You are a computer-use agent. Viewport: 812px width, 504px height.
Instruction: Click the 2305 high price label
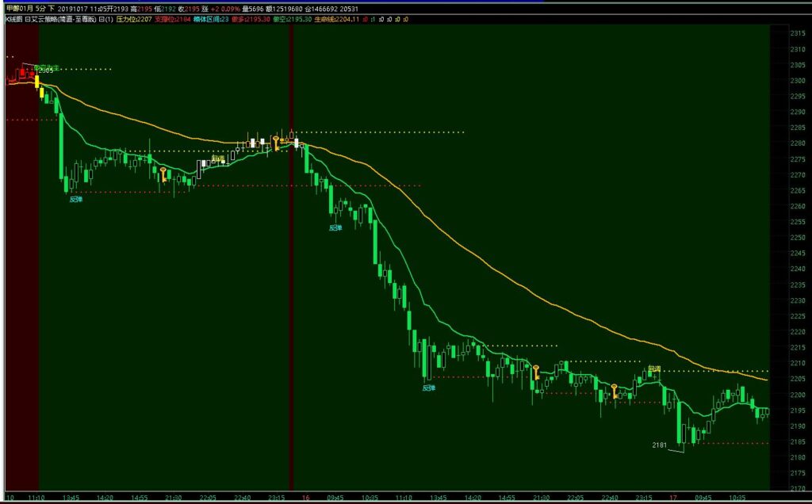(x=45, y=71)
